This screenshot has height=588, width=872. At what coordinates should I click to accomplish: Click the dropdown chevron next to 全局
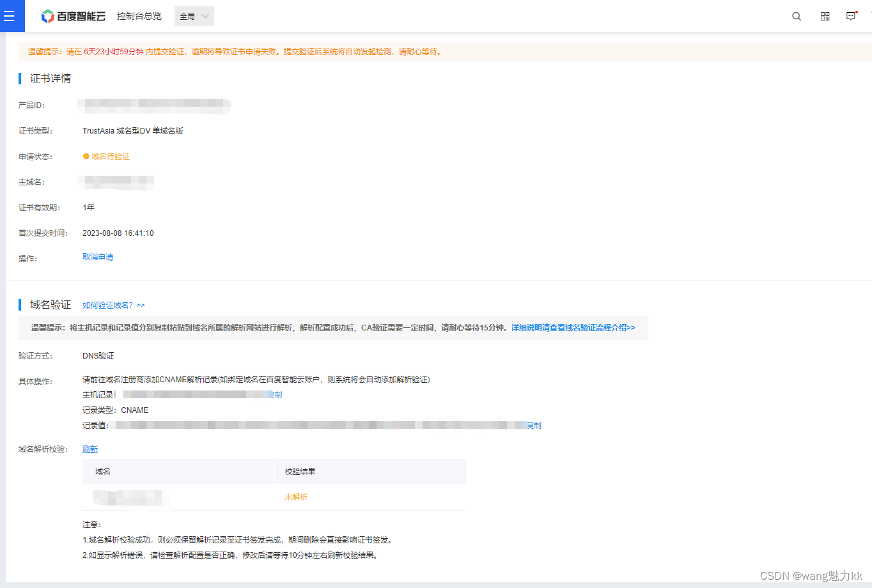pos(205,16)
